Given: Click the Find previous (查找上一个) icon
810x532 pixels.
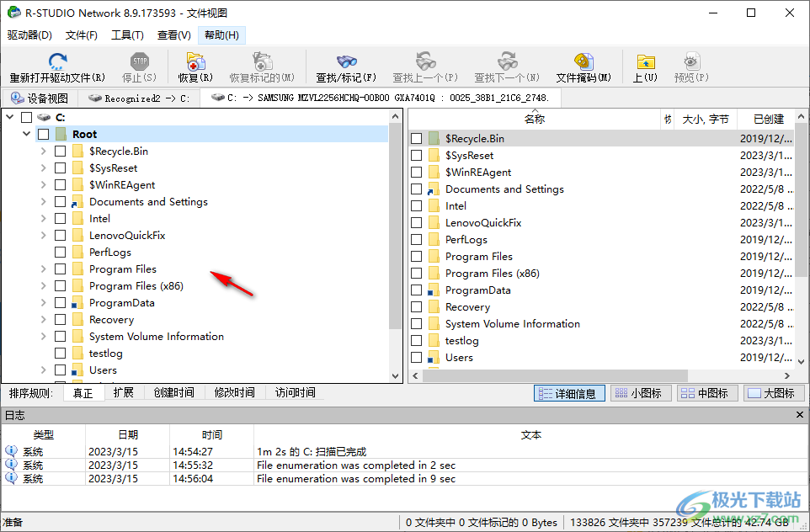Looking at the screenshot, I should coord(426,61).
